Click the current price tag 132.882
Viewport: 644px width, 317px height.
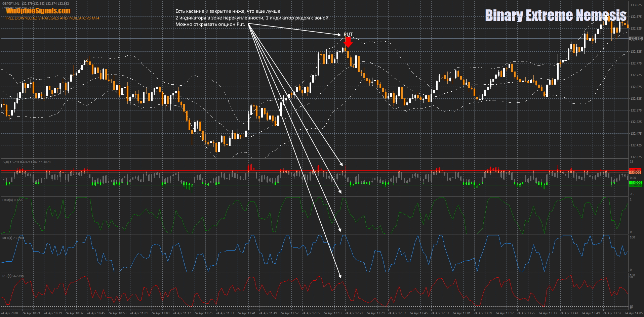(x=636, y=39)
